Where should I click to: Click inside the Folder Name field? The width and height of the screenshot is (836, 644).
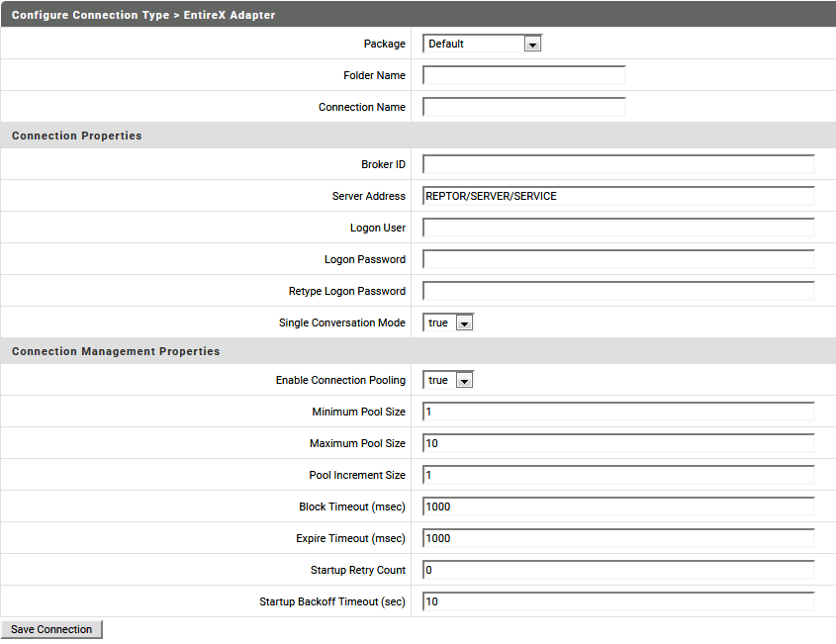point(523,74)
